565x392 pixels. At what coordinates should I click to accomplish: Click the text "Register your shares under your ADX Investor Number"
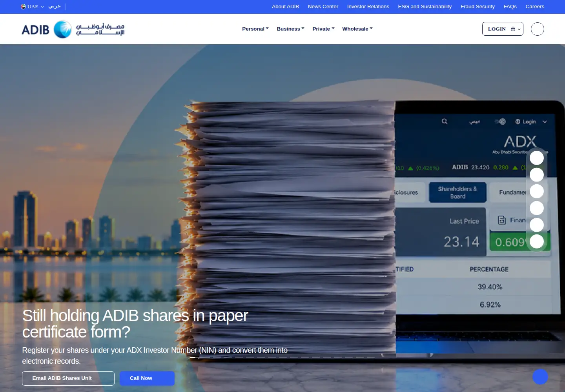(x=109, y=350)
